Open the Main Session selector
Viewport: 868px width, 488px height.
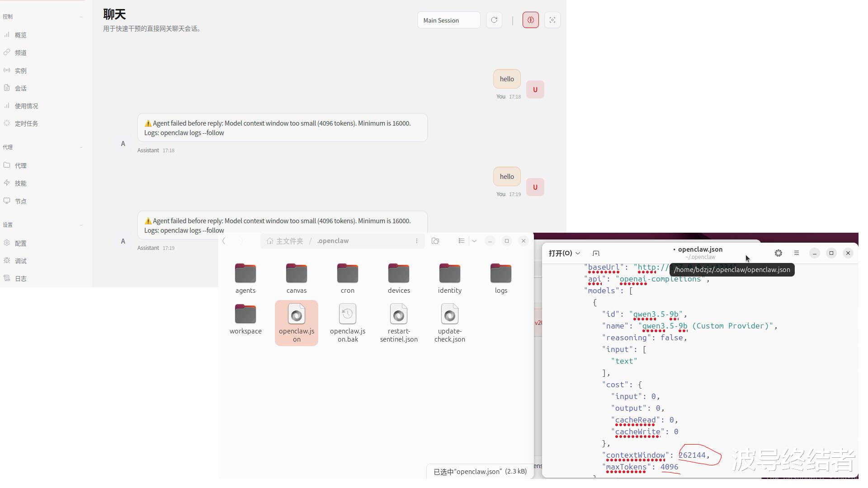pos(448,20)
